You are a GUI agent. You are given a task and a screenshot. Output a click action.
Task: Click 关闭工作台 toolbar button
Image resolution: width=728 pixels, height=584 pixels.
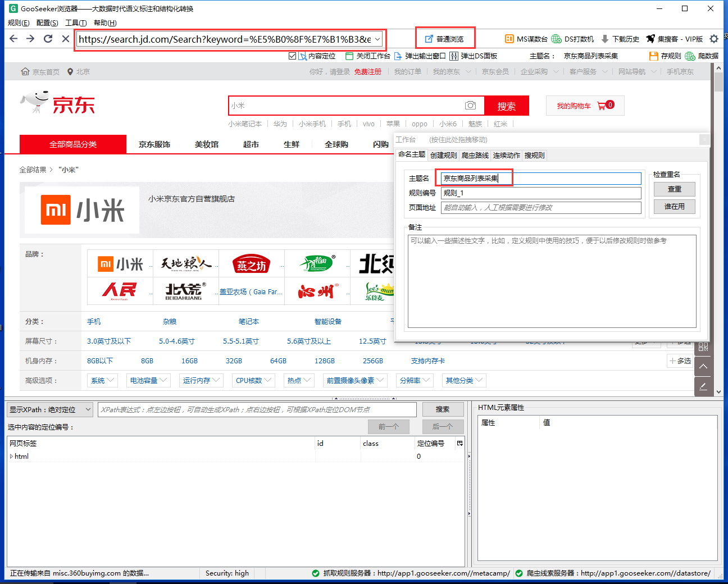(x=367, y=56)
